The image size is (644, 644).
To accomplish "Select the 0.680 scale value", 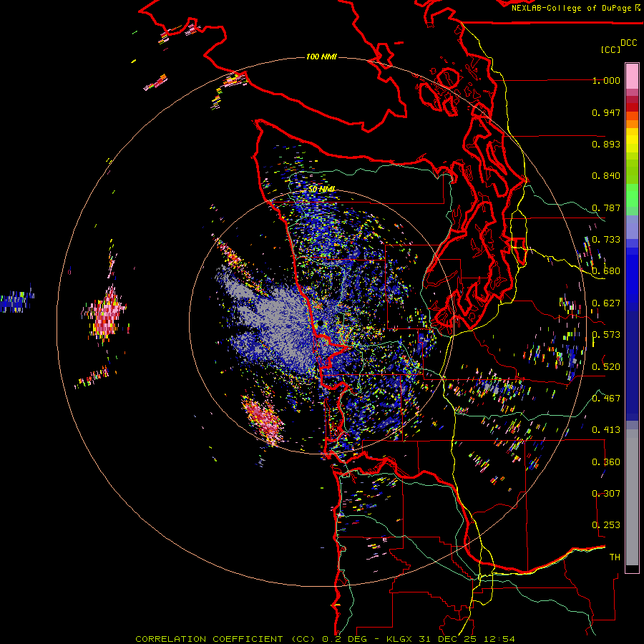I will point(606,271).
